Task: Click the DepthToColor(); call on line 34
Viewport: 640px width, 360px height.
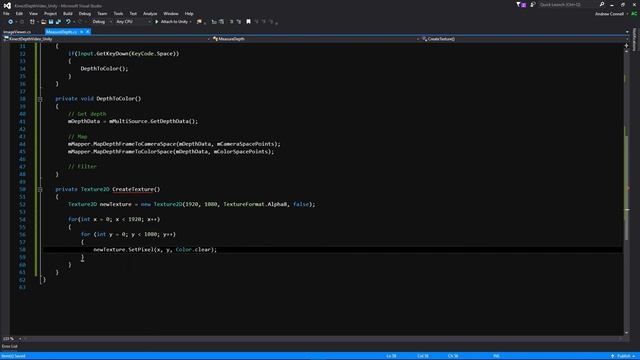Action: 104,69
